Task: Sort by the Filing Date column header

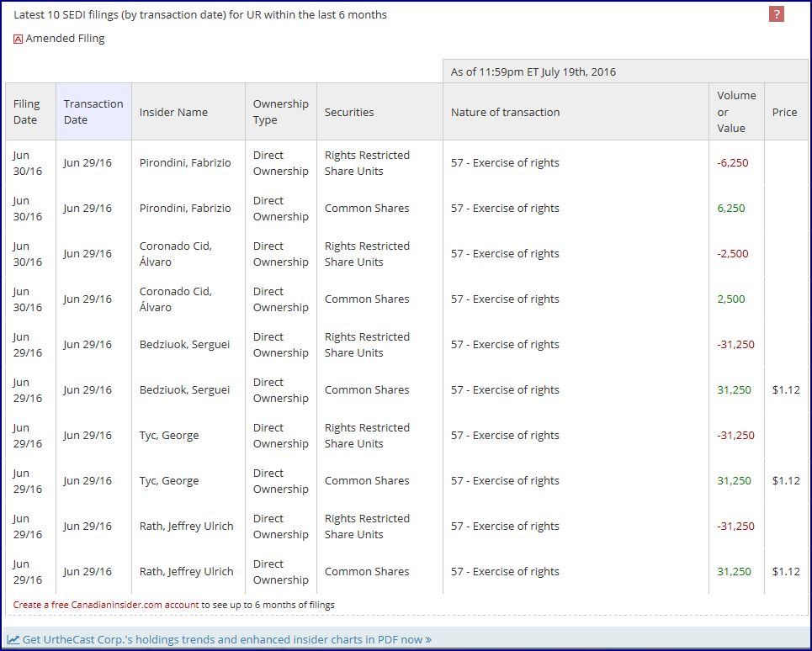Action: (x=26, y=112)
